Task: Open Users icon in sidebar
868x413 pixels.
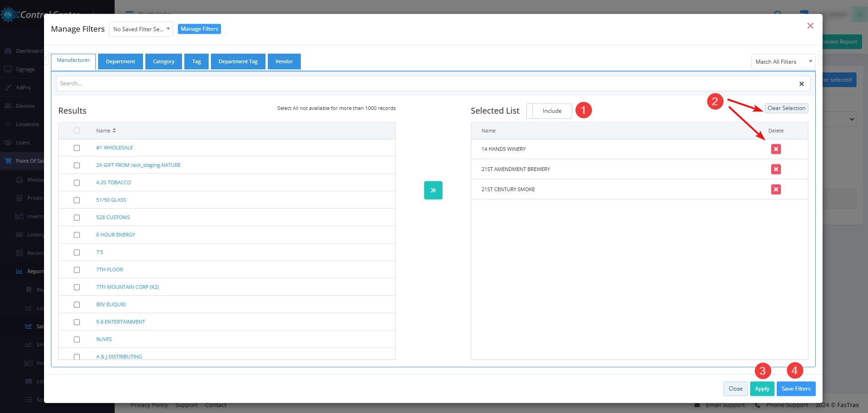Action: point(8,143)
